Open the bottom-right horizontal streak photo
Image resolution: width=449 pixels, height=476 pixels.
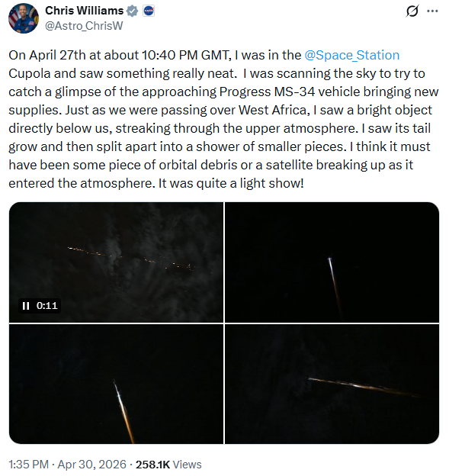coord(332,384)
